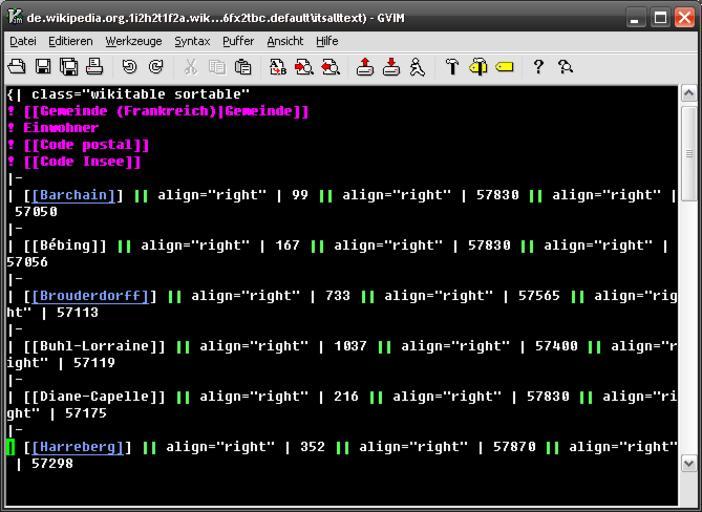Click the 'Harreberg' link text
Image resolution: width=702 pixels, height=512 pixels.
(78, 447)
